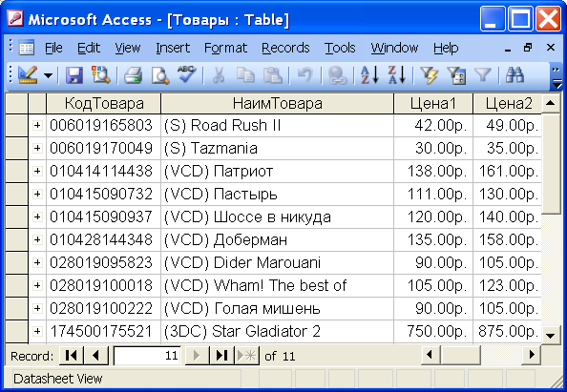Click the КодТовара column header
Viewport: 567px width, 392px height.
point(104,104)
